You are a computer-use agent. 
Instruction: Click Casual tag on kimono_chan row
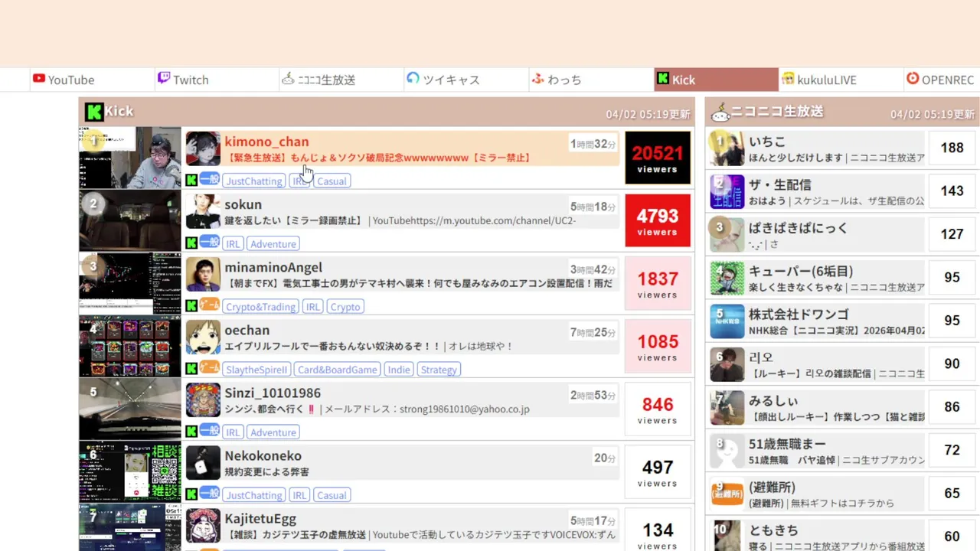(332, 181)
